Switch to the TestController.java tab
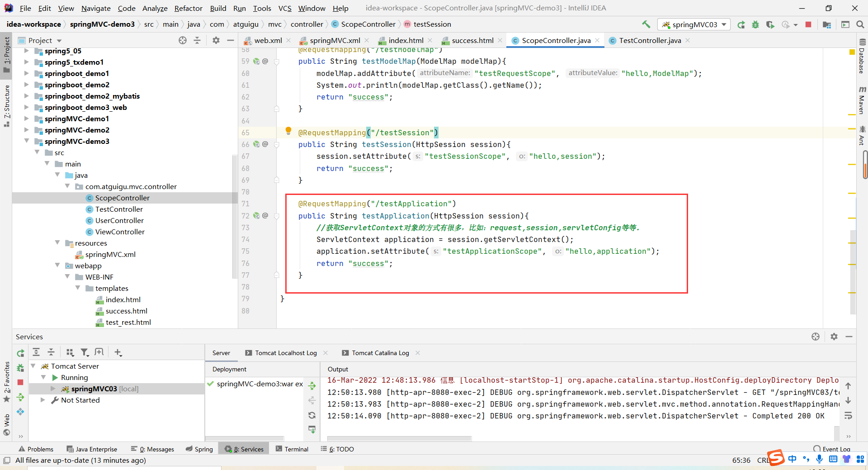The height and width of the screenshot is (470, 868). 650,40
